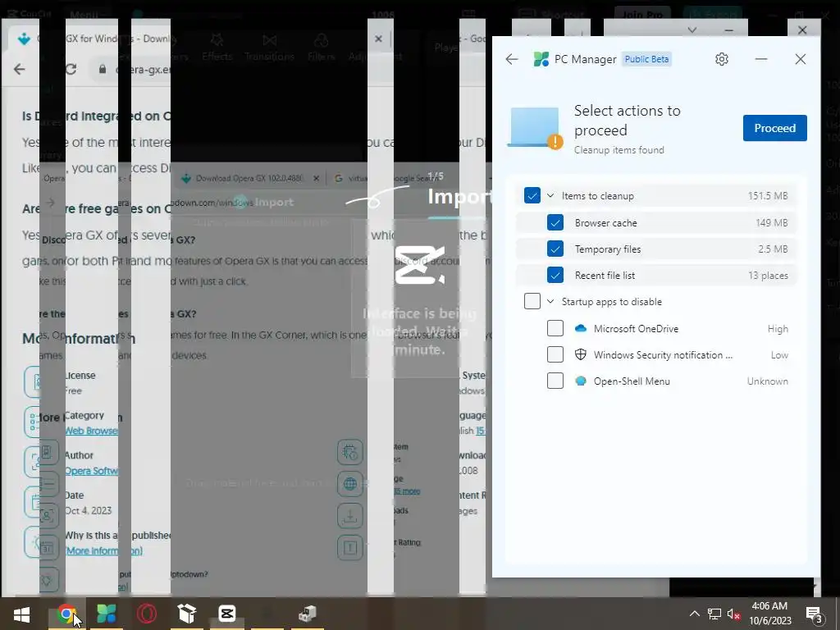Close the Opera GX for Windows tab
The height and width of the screenshot is (630, 840).
click(x=378, y=39)
